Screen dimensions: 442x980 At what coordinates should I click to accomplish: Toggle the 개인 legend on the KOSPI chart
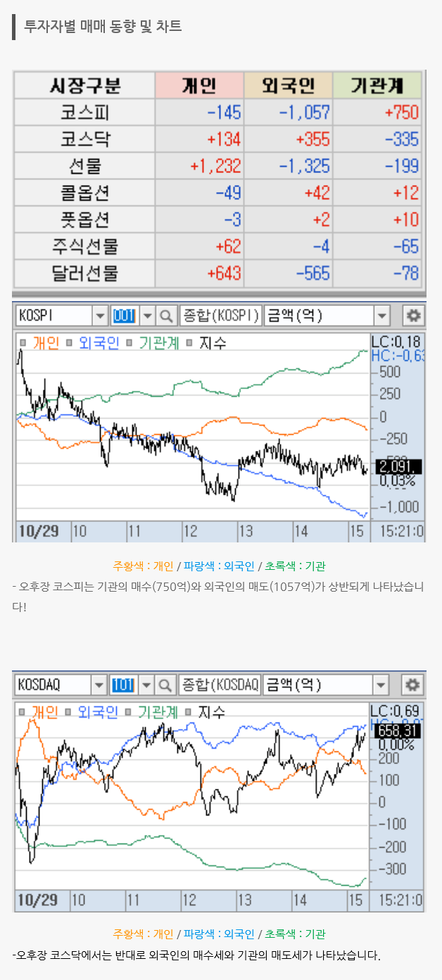coord(42,343)
